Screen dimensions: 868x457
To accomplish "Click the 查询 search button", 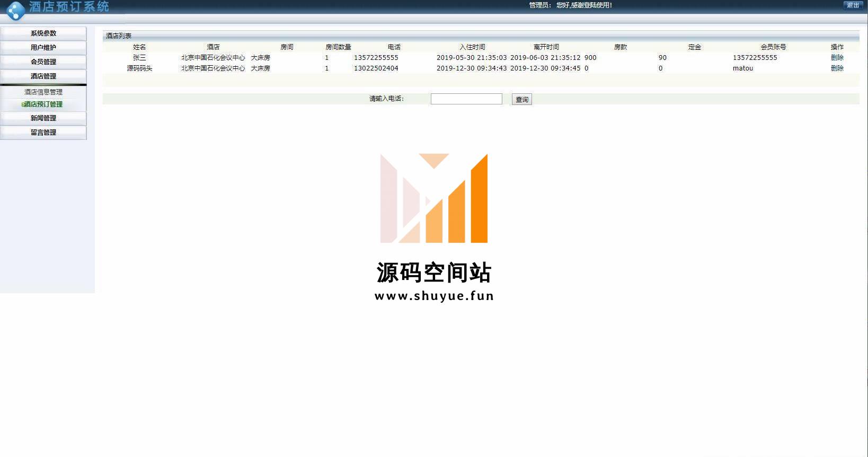I will [522, 99].
